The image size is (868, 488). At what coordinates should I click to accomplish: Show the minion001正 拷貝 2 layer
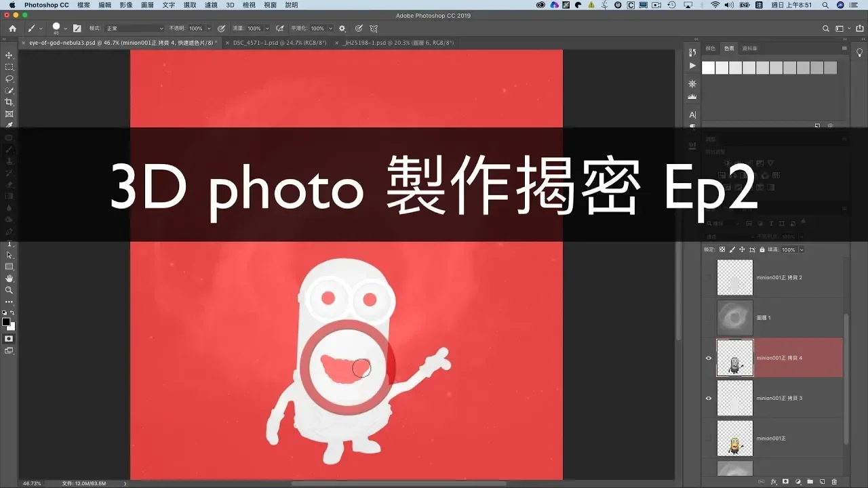pyautogui.click(x=709, y=277)
